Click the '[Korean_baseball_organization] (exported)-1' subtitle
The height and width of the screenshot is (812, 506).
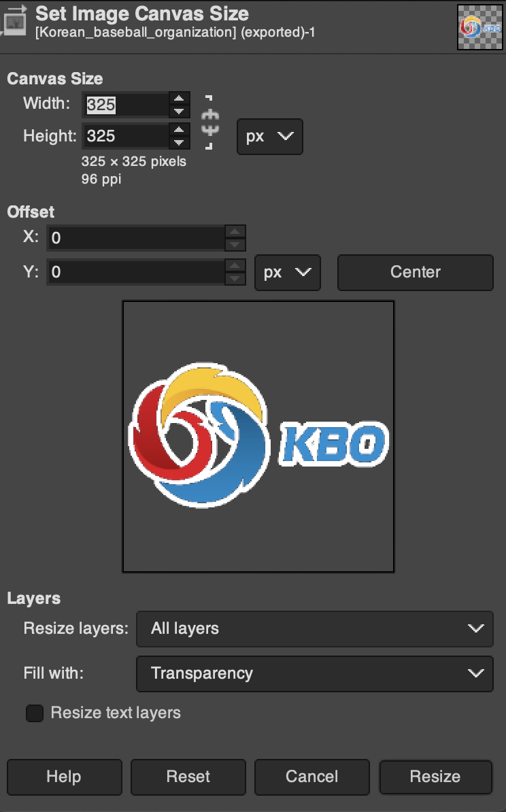pyautogui.click(x=175, y=33)
